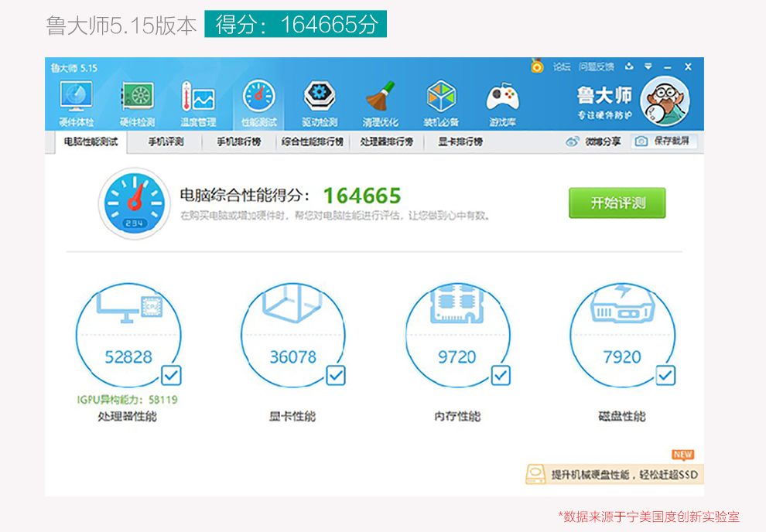Click the 鲁大师 avatar mascot picture

click(665, 101)
